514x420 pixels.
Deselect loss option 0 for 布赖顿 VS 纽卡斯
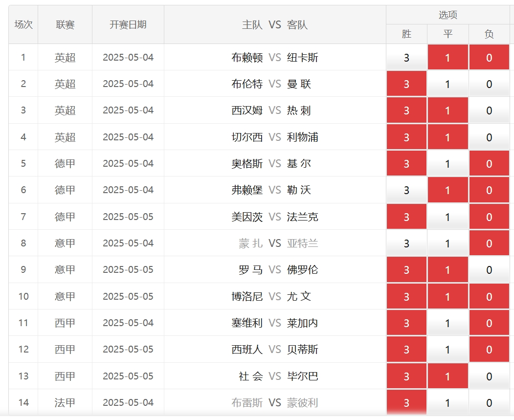coord(489,57)
